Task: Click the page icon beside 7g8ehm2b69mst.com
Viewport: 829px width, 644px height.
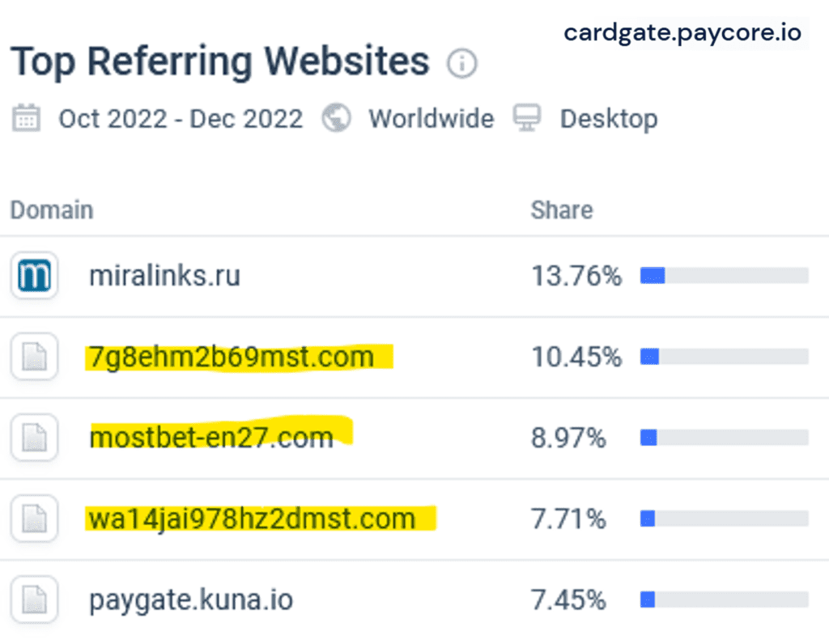Action: click(33, 356)
